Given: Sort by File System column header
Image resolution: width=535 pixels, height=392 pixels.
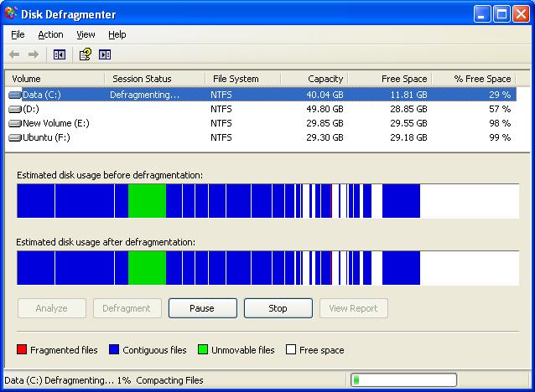Looking at the screenshot, I should 242,79.
